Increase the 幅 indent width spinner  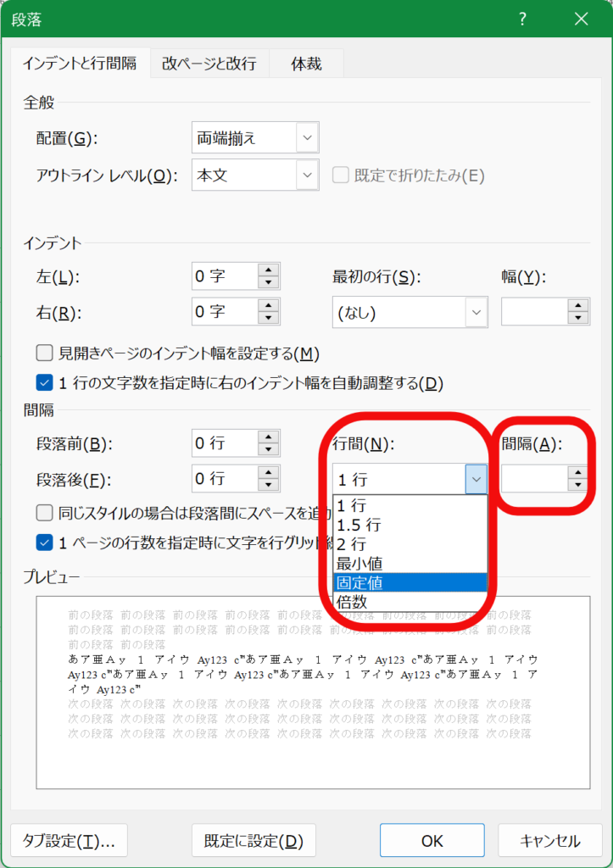pyautogui.click(x=578, y=305)
